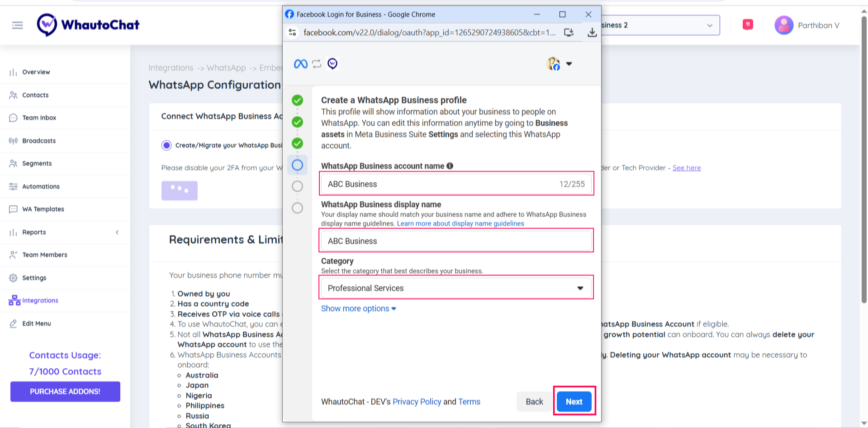Click the Parthiban V profile avatar
Image resolution: width=868 pixels, height=428 pixels.
[x=784, y=25]
